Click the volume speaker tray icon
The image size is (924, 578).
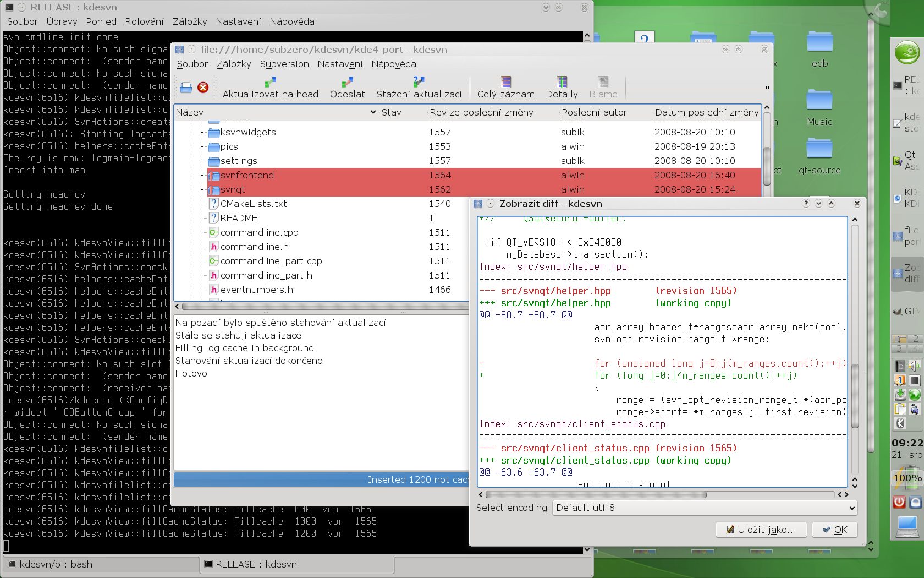(x=914, y=366)
